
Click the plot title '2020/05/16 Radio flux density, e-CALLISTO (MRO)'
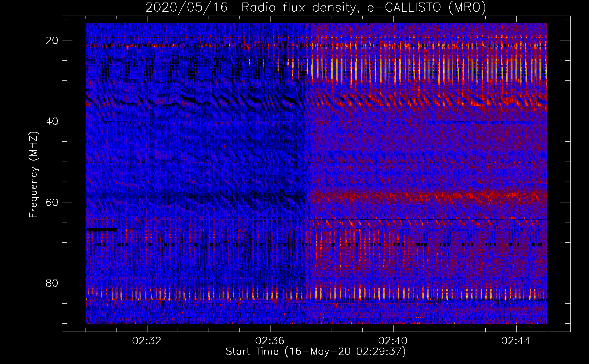(x=316, y=7)
